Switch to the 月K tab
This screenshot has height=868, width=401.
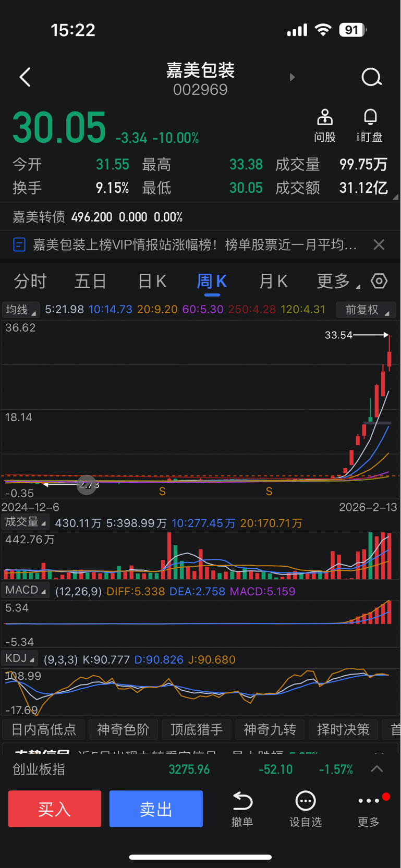coord(273,282)
